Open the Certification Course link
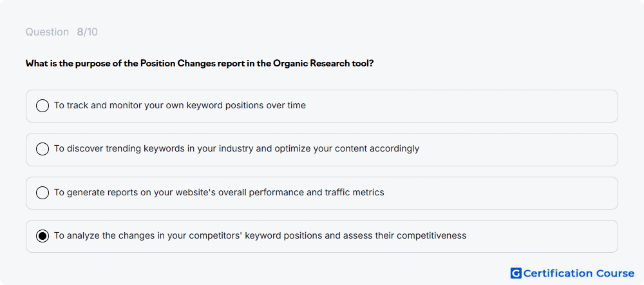 [573, 273]
